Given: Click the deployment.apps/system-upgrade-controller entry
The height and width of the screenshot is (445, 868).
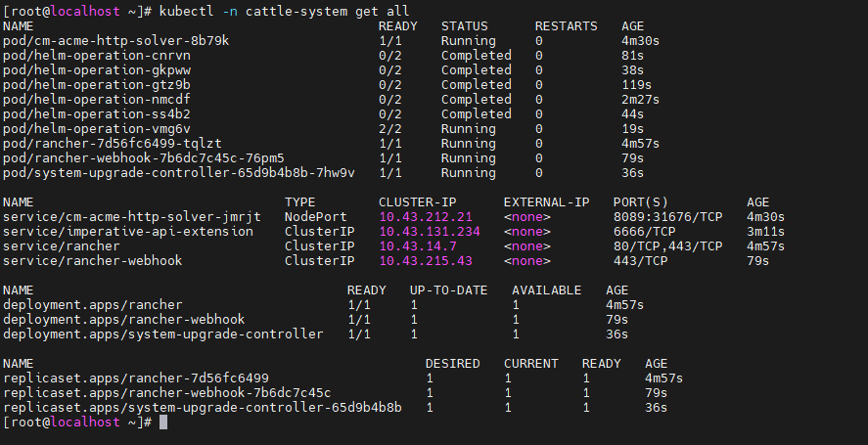Looking at the screenshot, I should [162, 334].
